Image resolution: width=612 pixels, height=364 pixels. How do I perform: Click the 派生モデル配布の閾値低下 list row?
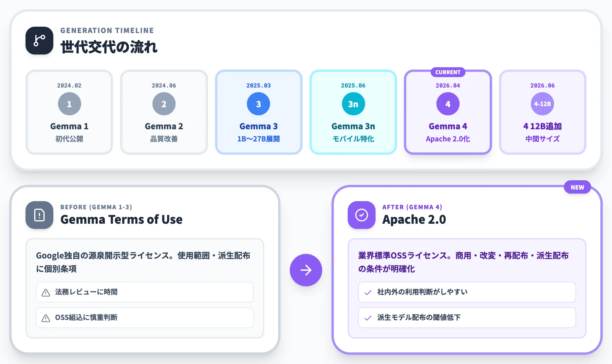pyautogui.click(x=467, y=318)
